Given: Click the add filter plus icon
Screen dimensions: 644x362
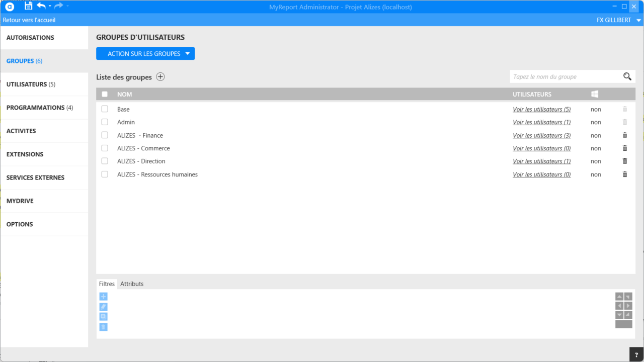Looking at the screenshot, I should 103,297.
